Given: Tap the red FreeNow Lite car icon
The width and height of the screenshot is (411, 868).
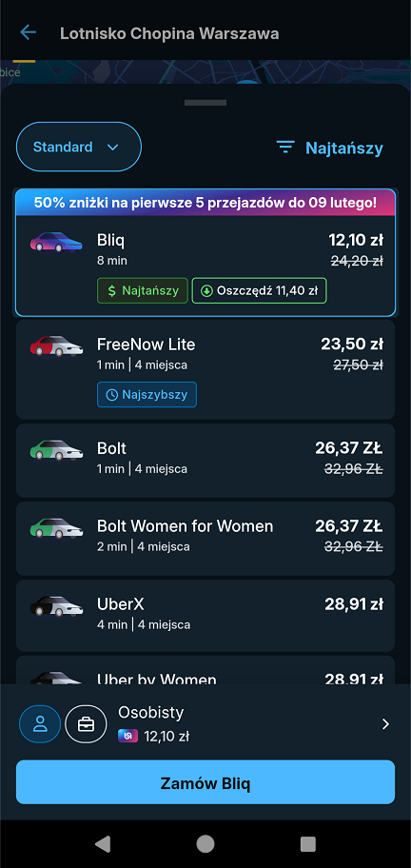Looking at the screenshot, I should [x=56, y=345].
